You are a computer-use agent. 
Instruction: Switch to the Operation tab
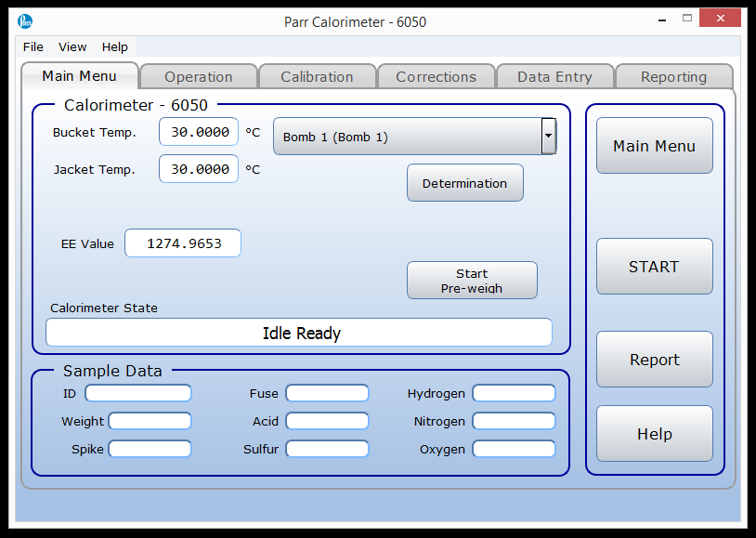198,76
